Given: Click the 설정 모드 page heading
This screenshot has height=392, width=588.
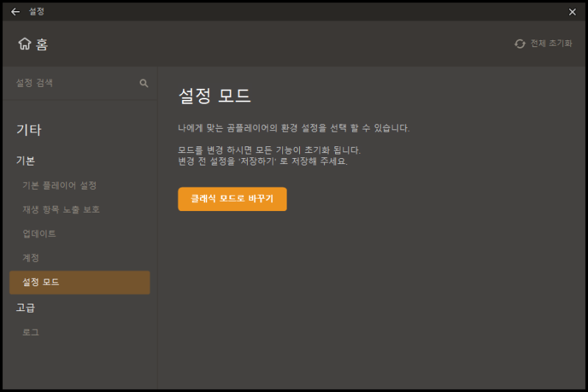Looking at the screenshot, I should [215, 96].
